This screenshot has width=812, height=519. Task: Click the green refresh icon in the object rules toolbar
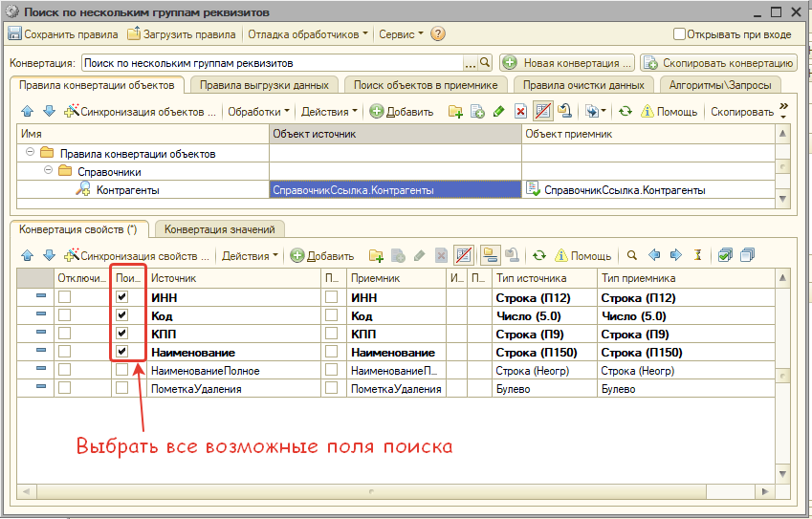point(625,111)
